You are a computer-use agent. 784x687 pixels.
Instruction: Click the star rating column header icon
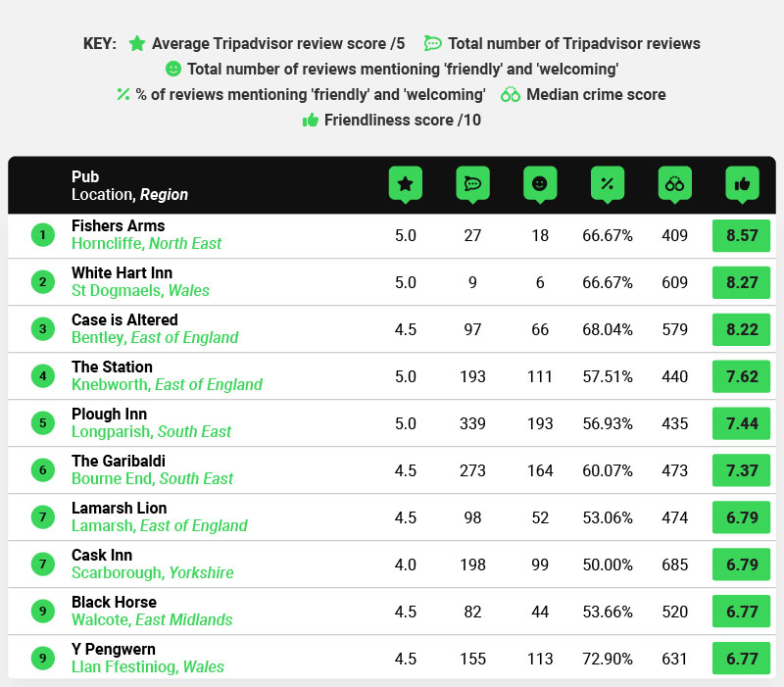[x=405, y=183]
